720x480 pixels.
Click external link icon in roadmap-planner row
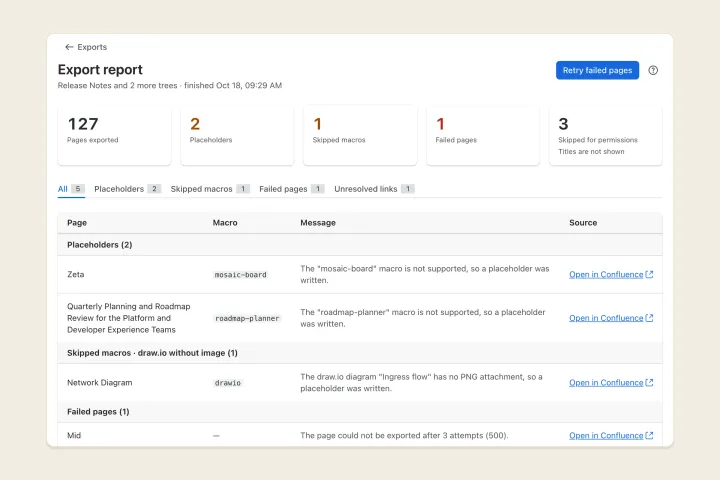point(649,318)
